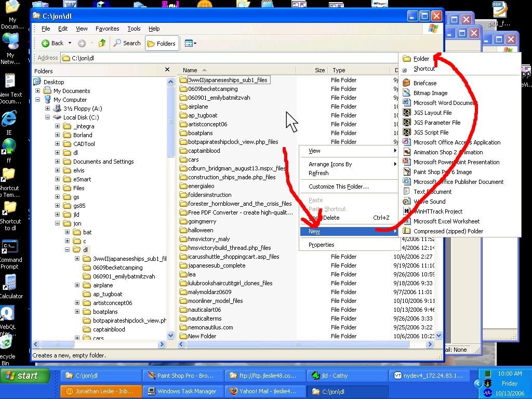The height and width of the screenshot is (399, 532).
Task: Select Compressed (zipped) Folder option
Action: click(448, 231)
